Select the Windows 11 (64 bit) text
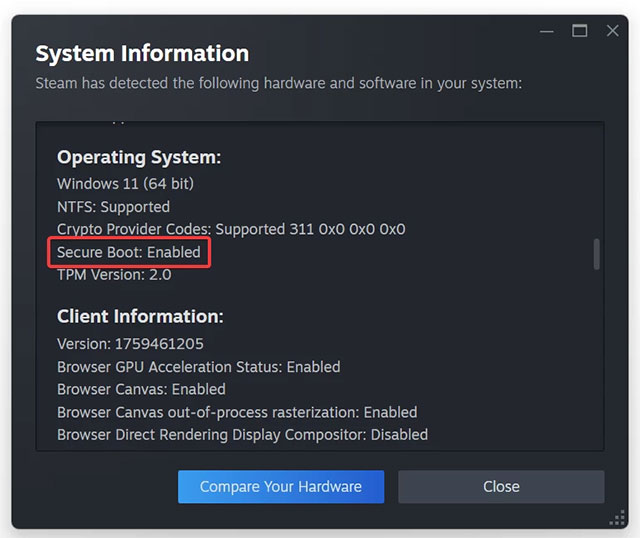 [x=125, y=184]
